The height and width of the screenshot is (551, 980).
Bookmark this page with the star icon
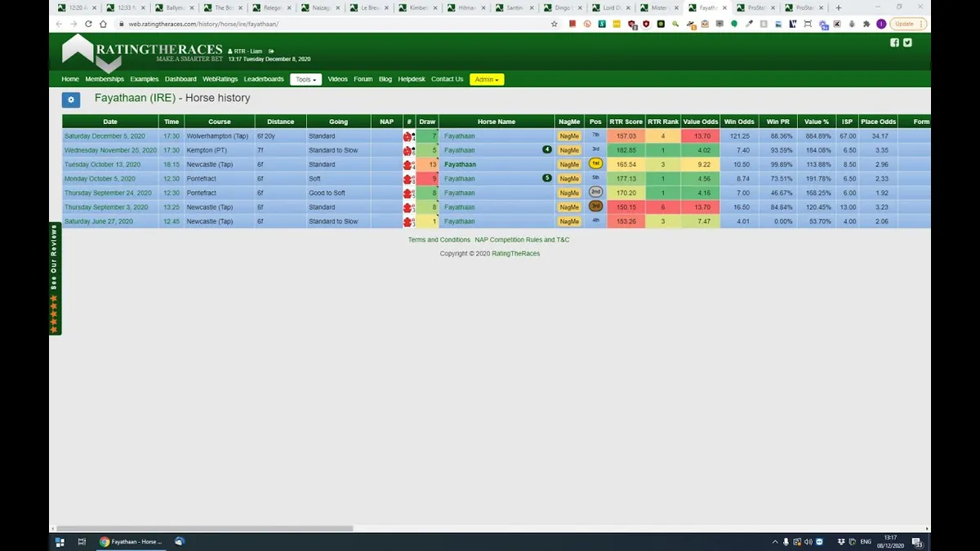coord(555,24)
